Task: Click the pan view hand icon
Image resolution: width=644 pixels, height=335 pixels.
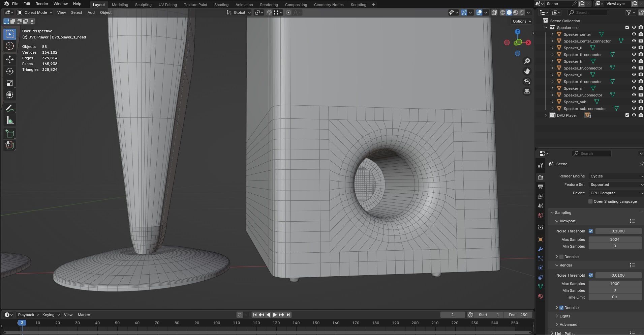Action: 527,71
